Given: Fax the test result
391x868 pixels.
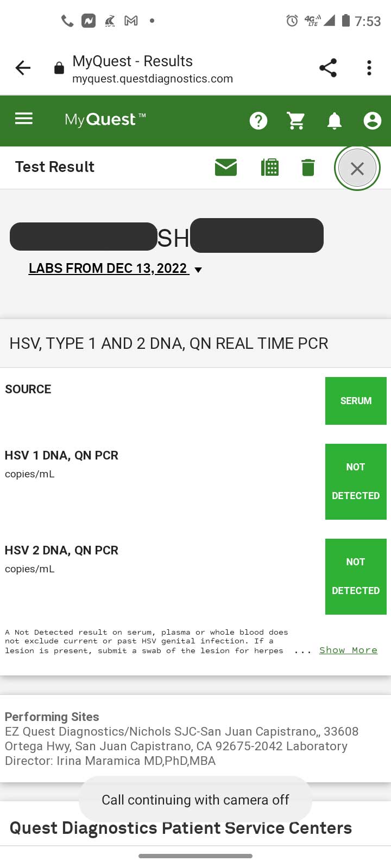Looking at the screenshot, I should pos(270,168).
